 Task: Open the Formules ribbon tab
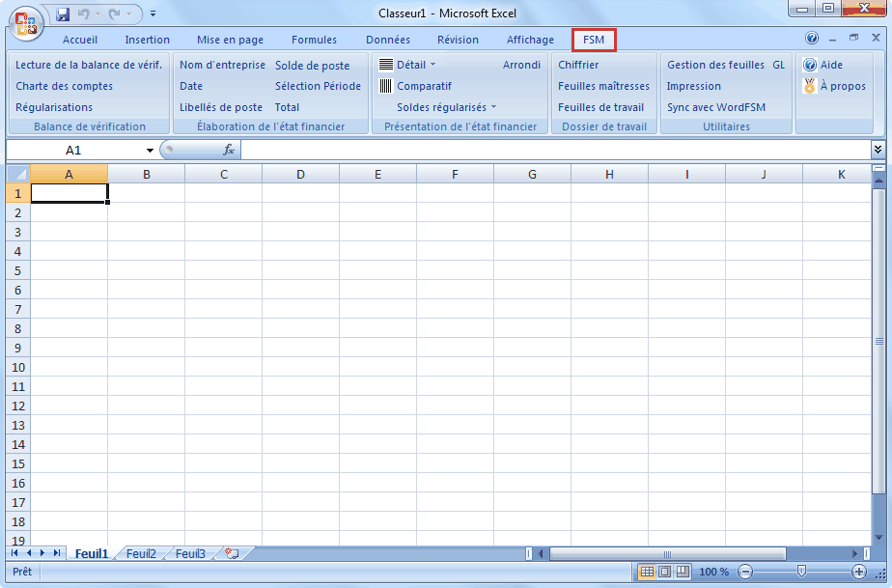(314, 40)
